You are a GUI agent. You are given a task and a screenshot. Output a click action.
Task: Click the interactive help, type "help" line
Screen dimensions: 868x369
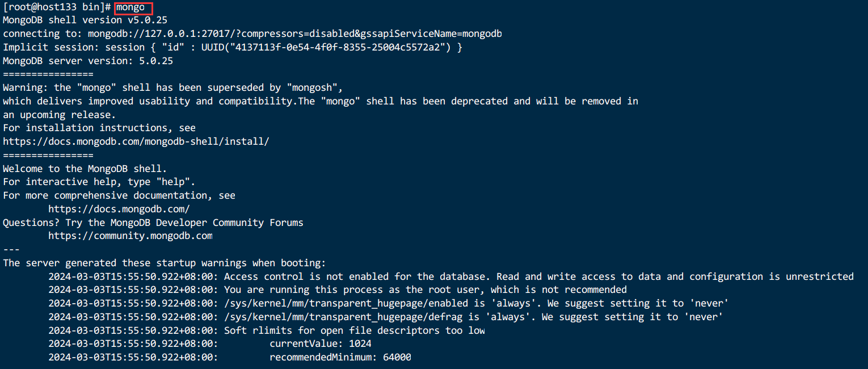[99, 182]
